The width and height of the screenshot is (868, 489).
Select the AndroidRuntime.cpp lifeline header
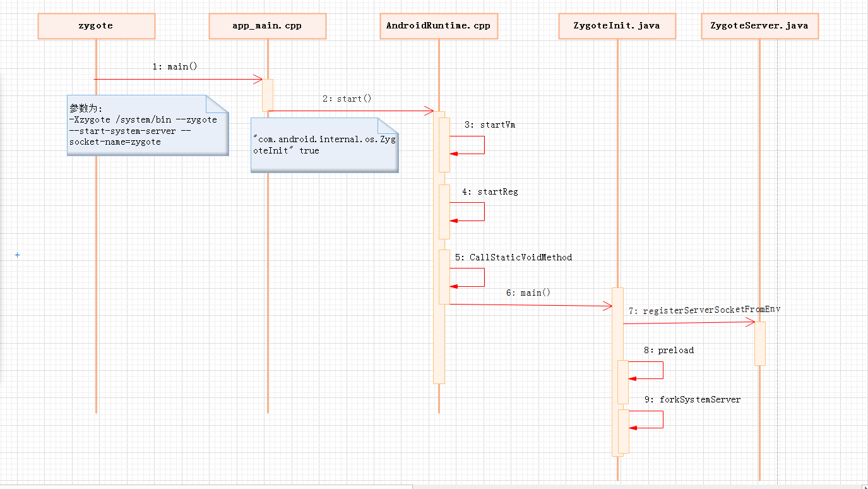(438, 27)
